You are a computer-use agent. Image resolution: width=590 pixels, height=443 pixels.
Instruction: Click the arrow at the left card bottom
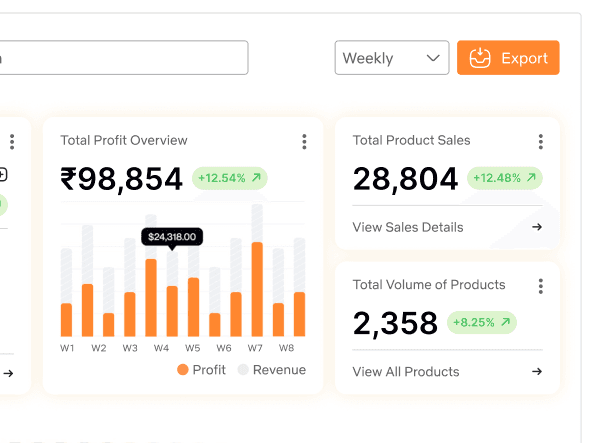[8, 373]
